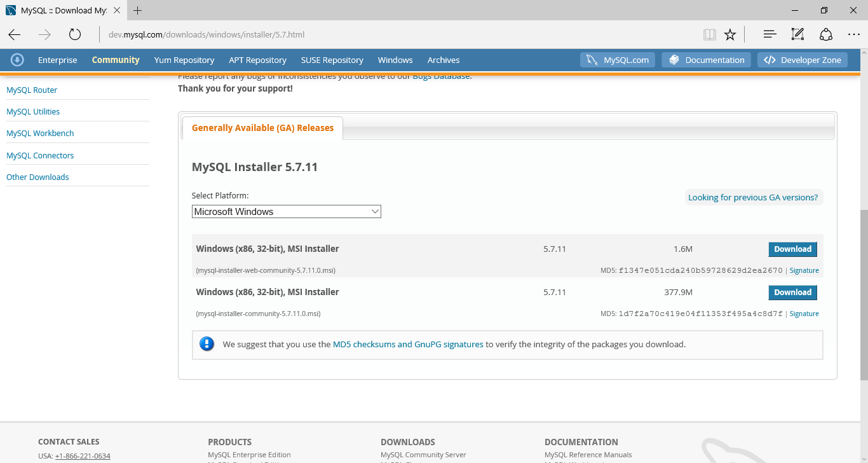The height and width of the screenshot is (463, 868).
Task: Click filename mysql-installer-community-5.7.11.0.msi text
Action: coord(258,314)
